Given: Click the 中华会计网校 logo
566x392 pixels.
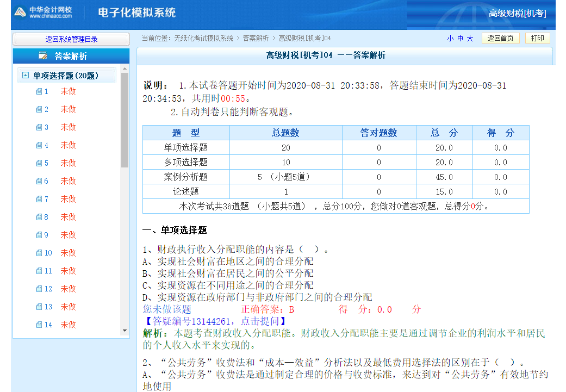Looking at the screenshot, I should click(x=43, y=13).
